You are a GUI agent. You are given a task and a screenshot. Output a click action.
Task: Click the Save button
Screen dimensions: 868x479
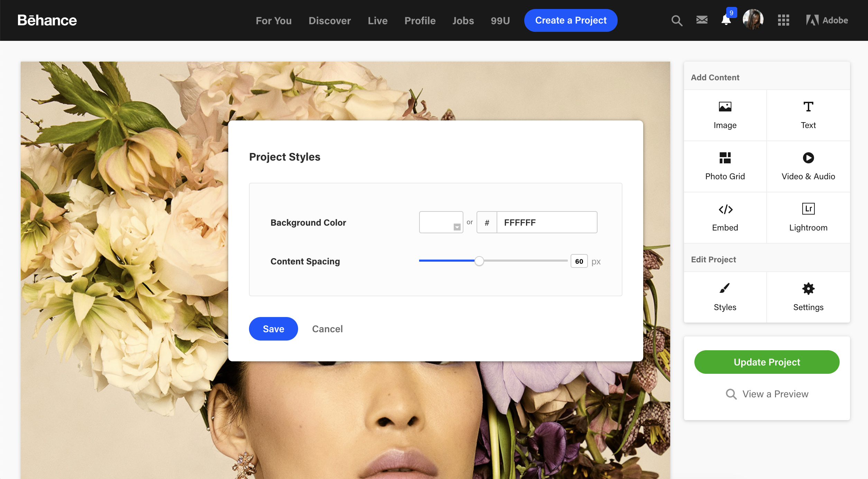[x=274, y=328]
